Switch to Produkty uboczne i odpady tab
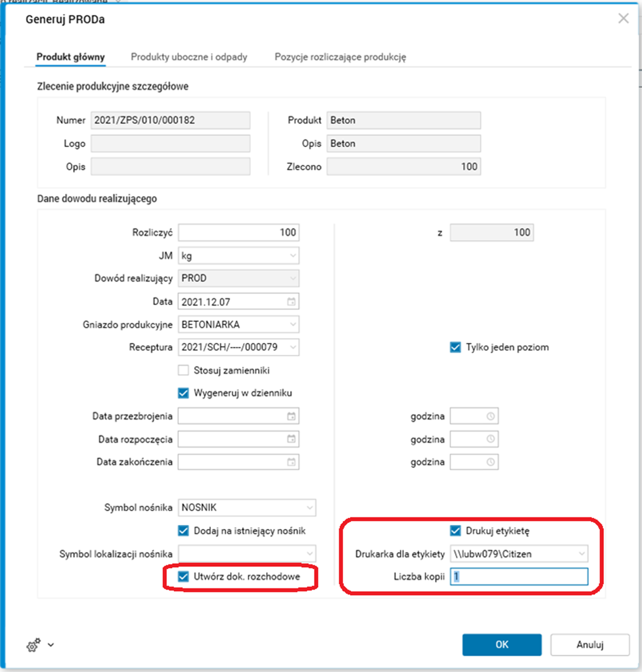Screen dimensions: 642x672 (x=189, y=57)
